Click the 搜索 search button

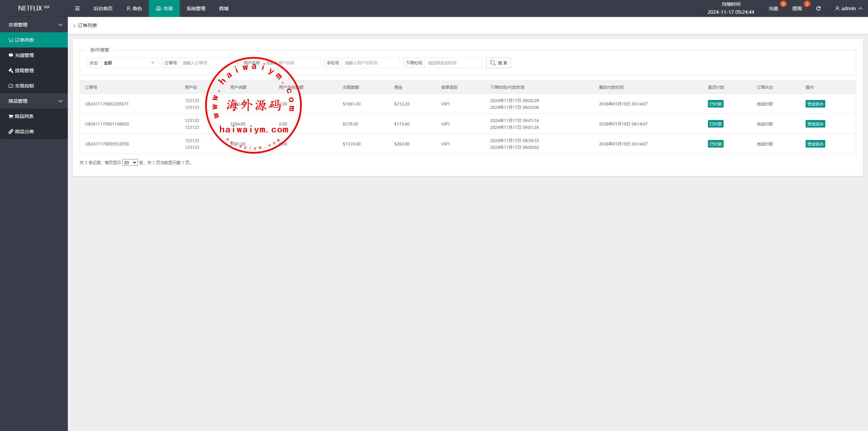coord(498,63)
